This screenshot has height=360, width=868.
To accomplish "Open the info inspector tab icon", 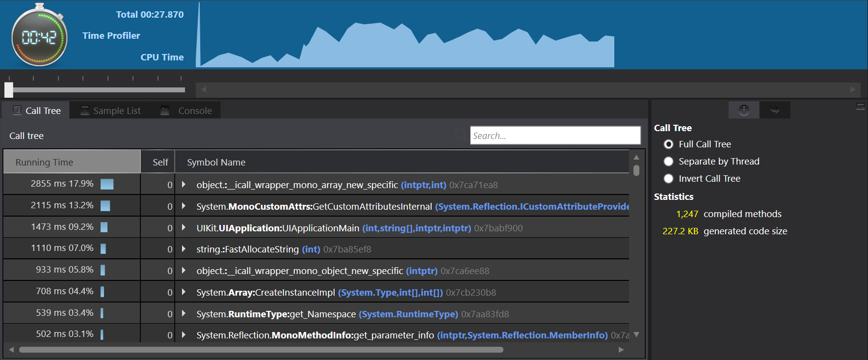I will (744, 110).
